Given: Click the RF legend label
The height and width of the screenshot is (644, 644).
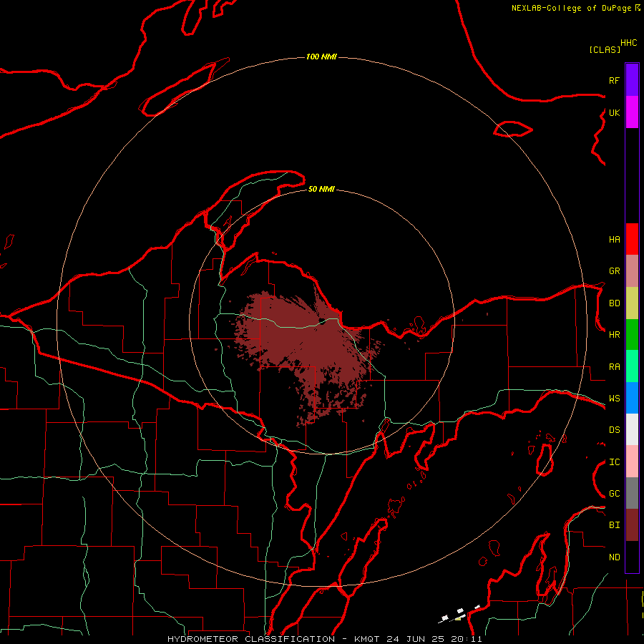Looking at the screenshot, I should 614,80.
